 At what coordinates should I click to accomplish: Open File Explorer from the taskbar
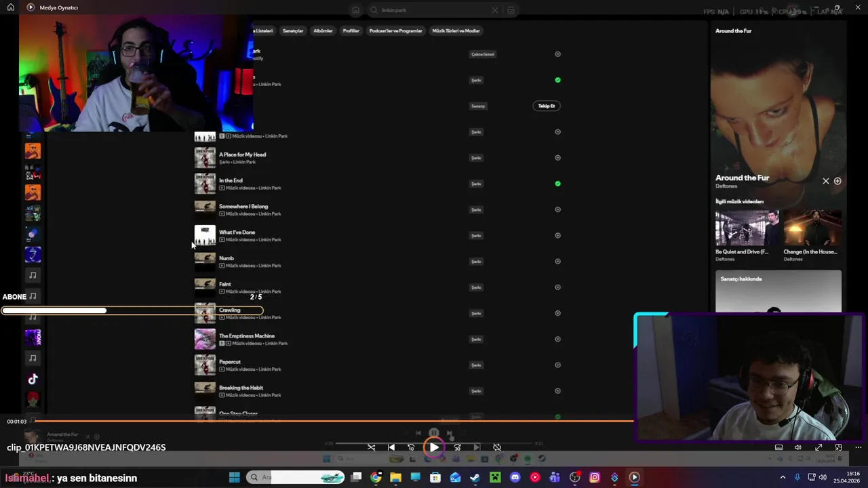[x=395, y=477]
